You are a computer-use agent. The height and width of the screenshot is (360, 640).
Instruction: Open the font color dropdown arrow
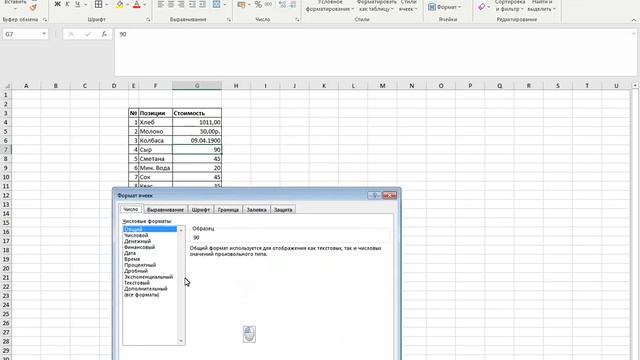pyautogui.click(x=144, y=4)
